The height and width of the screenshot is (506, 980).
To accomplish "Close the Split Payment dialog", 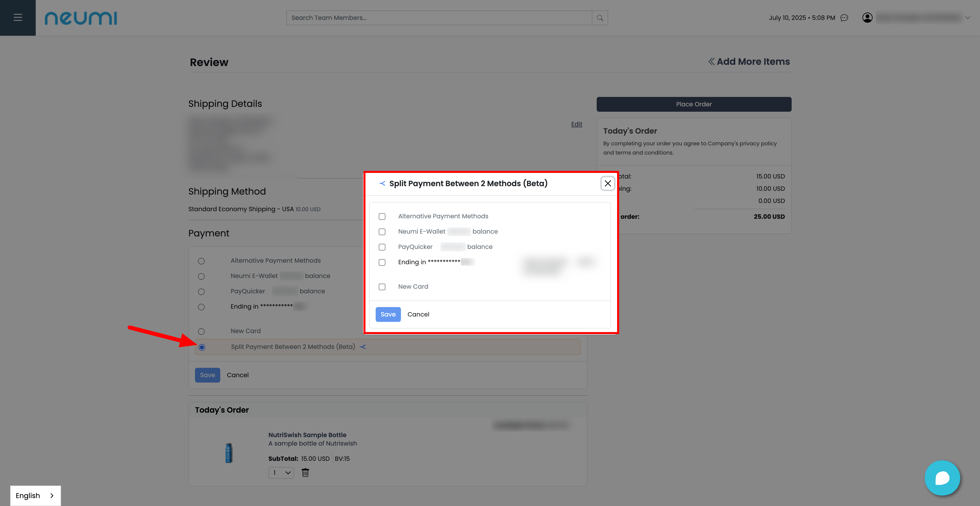I will tap(608, 183).
